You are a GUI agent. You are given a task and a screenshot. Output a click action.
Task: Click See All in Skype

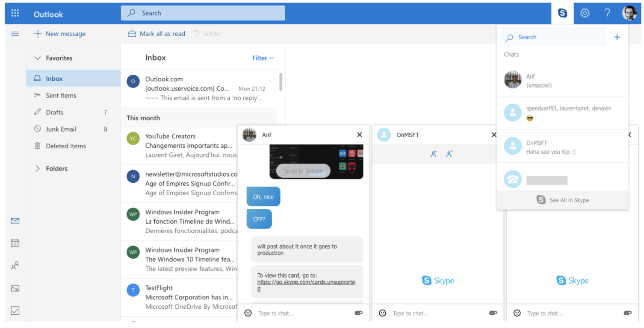pyautogui.click(x=562, y=200)
